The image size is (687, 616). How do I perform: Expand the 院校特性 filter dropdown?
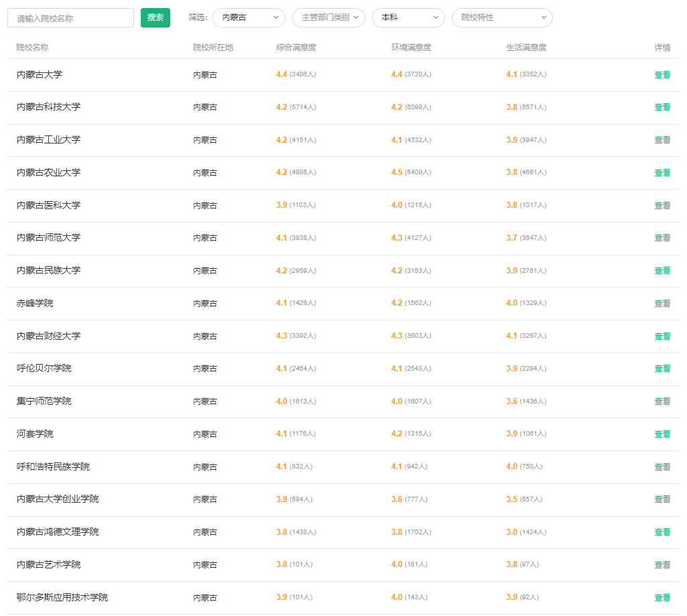coord(501,18)
